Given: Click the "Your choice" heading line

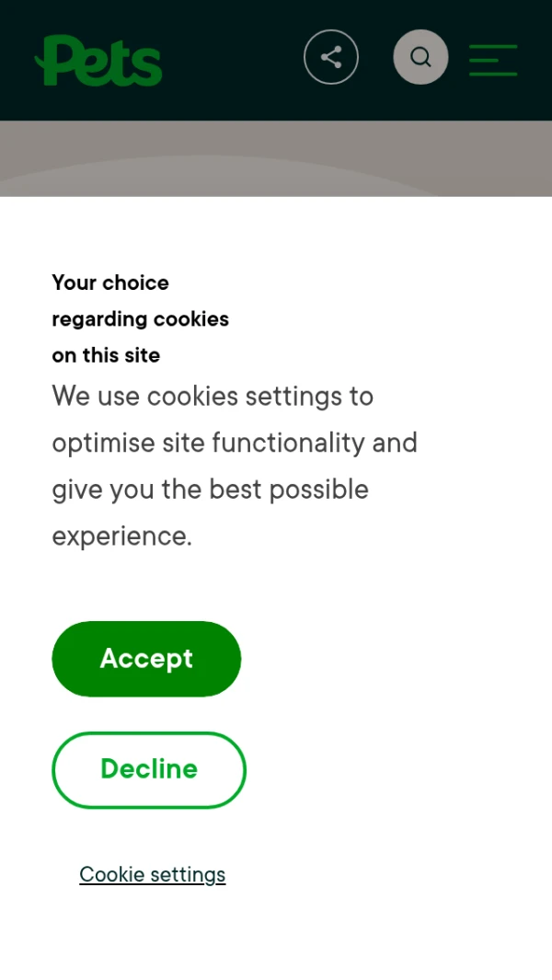Looking at the screenshot, I should (x=110, y=282).
